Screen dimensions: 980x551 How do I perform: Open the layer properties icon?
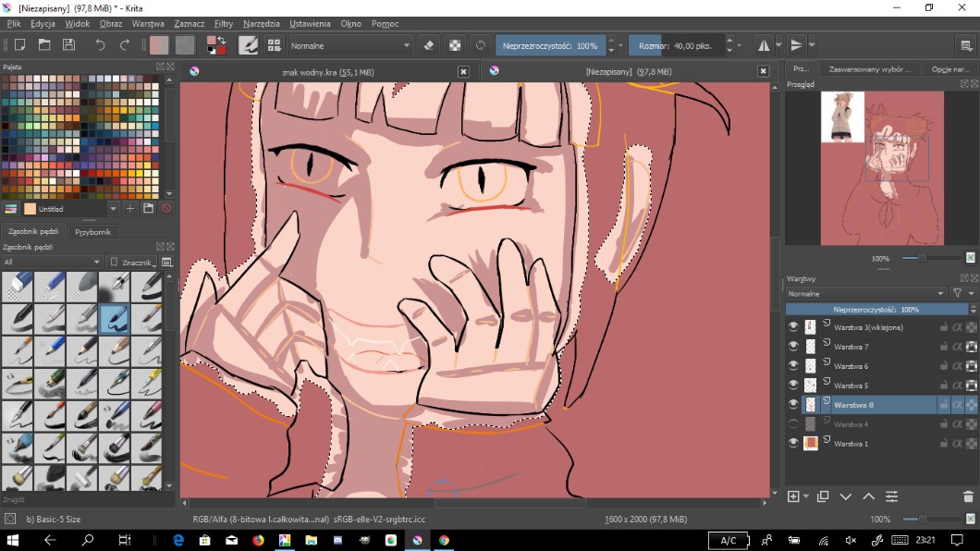click(891, 496)
